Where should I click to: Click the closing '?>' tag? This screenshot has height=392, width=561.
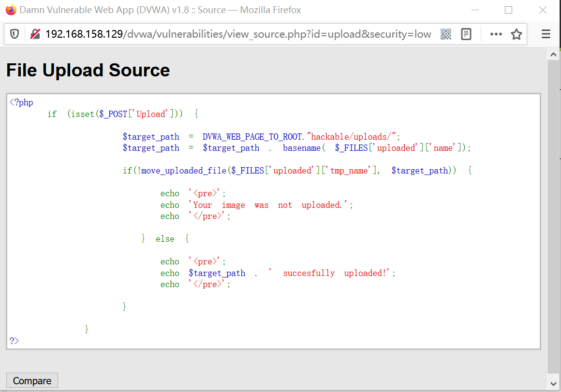click(x=15, y=341)
